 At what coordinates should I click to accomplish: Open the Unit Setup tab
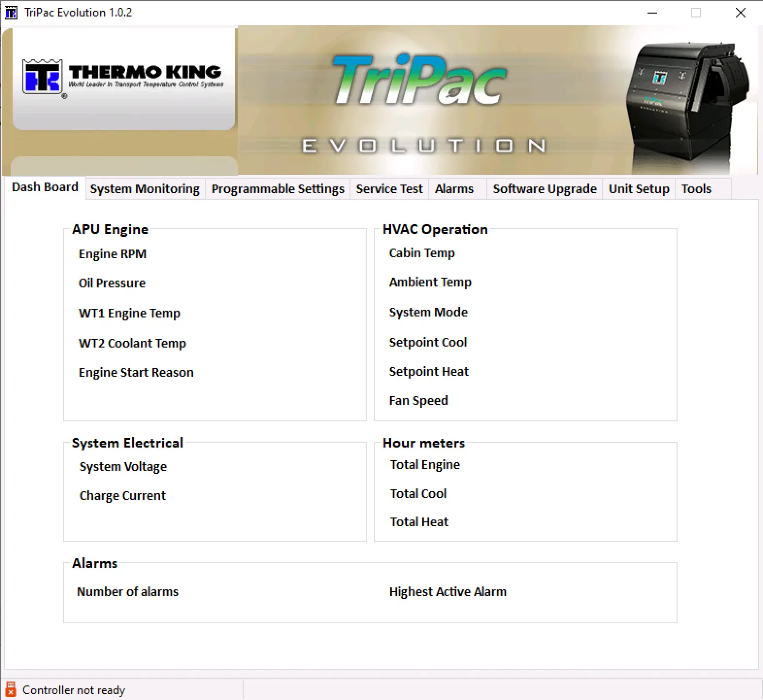pyautogui.click(x=639, y=189)
